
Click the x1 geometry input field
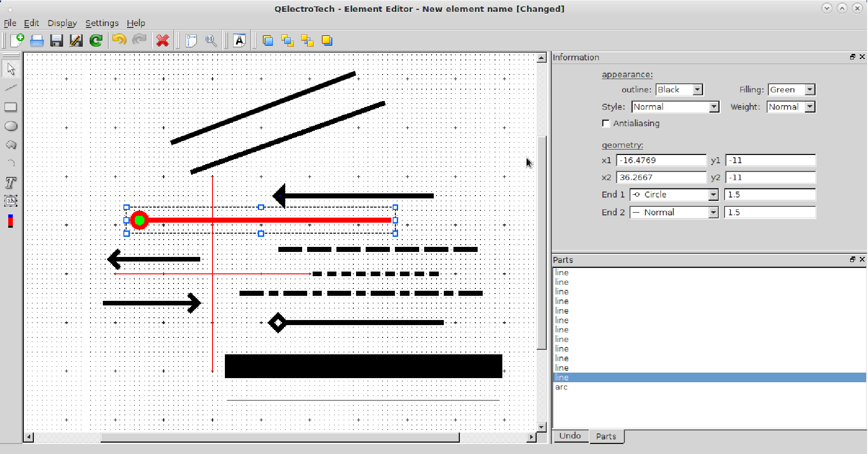click(661, 160)
